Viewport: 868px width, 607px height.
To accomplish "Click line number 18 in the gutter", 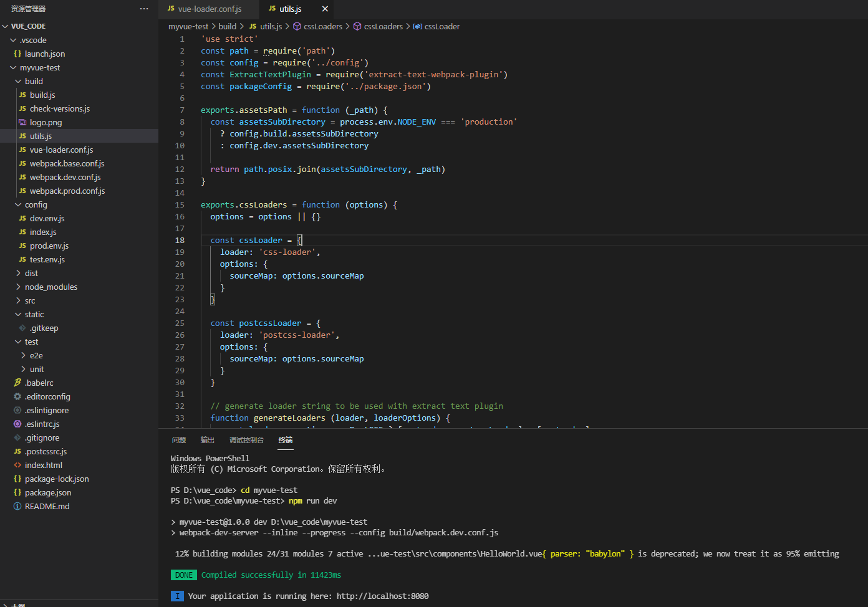I will tap(180, 240).
